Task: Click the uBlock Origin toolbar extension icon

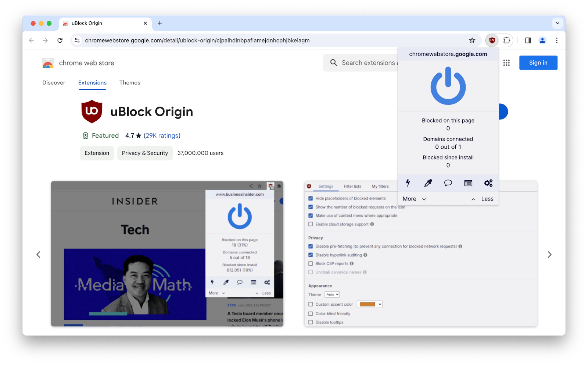Action: click(x=492, y=40)
